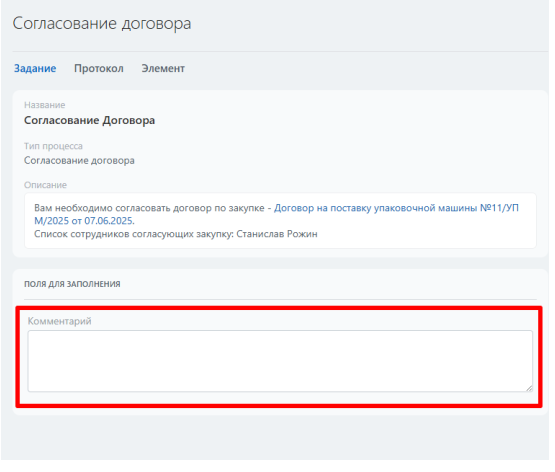Switch to the Задание tab

tap(35, 69)
